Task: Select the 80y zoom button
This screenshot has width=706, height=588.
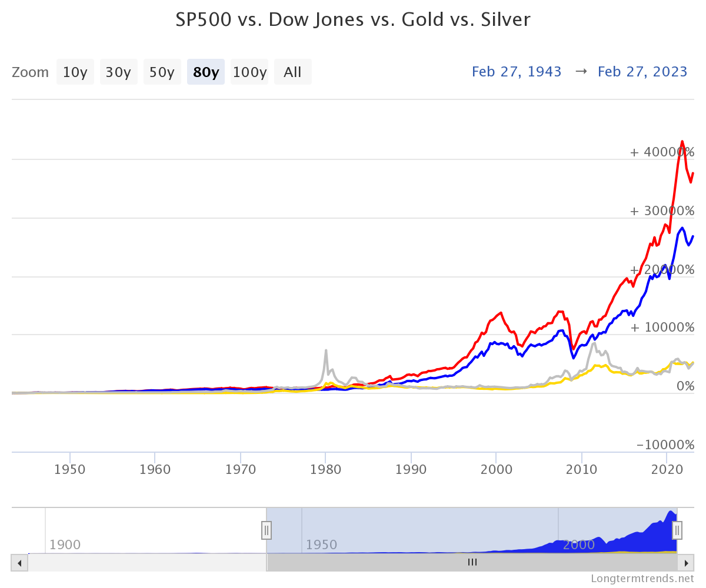Action: click(x=206, y=72)
